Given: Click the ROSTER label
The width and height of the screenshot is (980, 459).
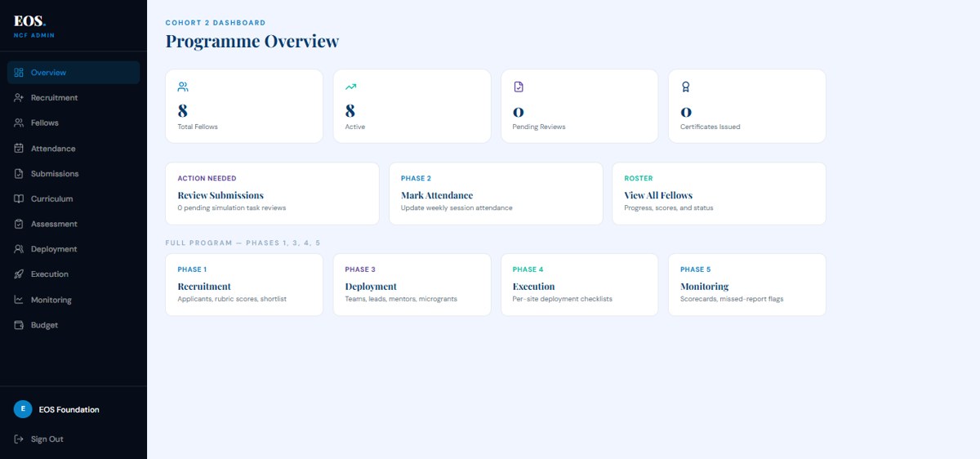Looking at the screenshot, I should click(x=639, y=179).
